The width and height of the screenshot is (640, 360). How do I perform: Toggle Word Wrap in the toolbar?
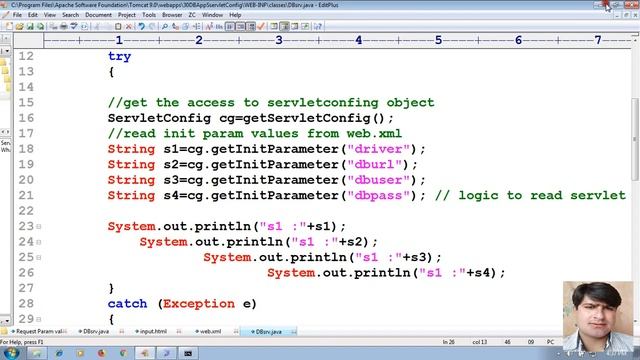coord(230,27)
